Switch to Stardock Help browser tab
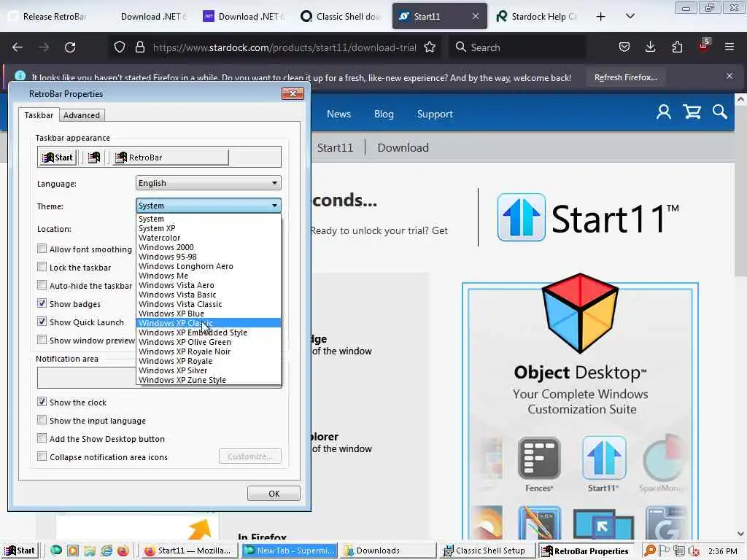Screen dimensions: 747x560 [x=537, y=17]
